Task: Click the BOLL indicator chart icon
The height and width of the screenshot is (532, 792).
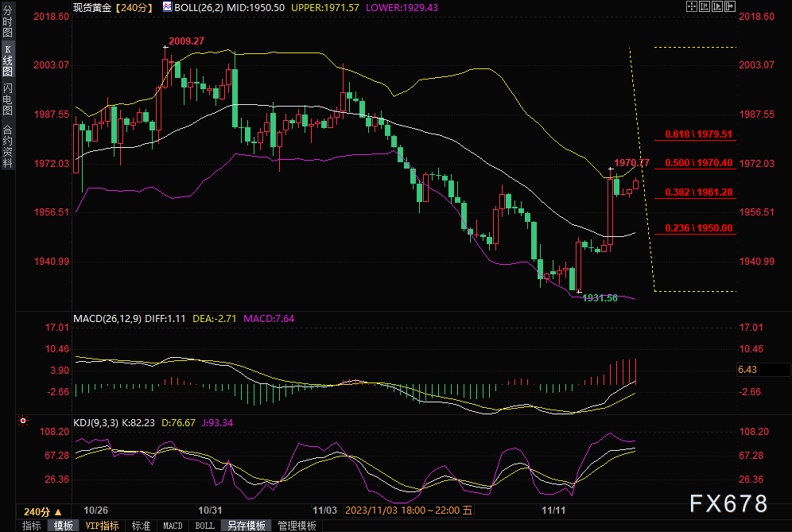Action: point(166,6)
